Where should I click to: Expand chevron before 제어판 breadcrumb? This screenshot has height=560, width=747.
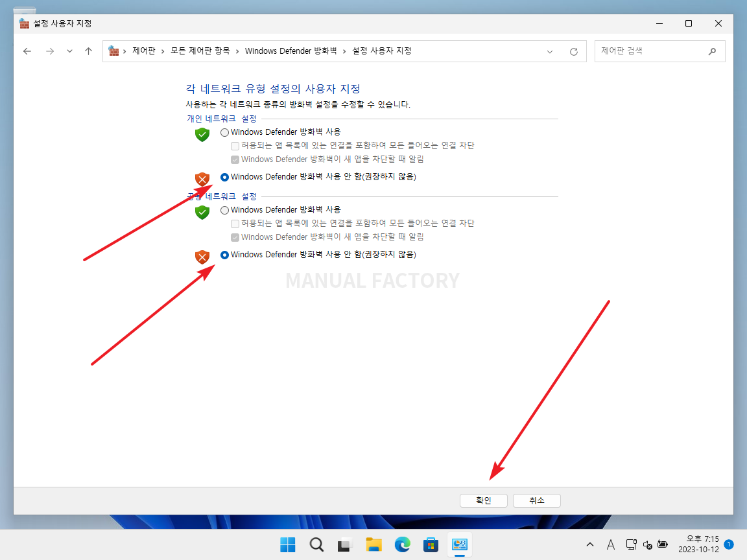click(124, 51)
